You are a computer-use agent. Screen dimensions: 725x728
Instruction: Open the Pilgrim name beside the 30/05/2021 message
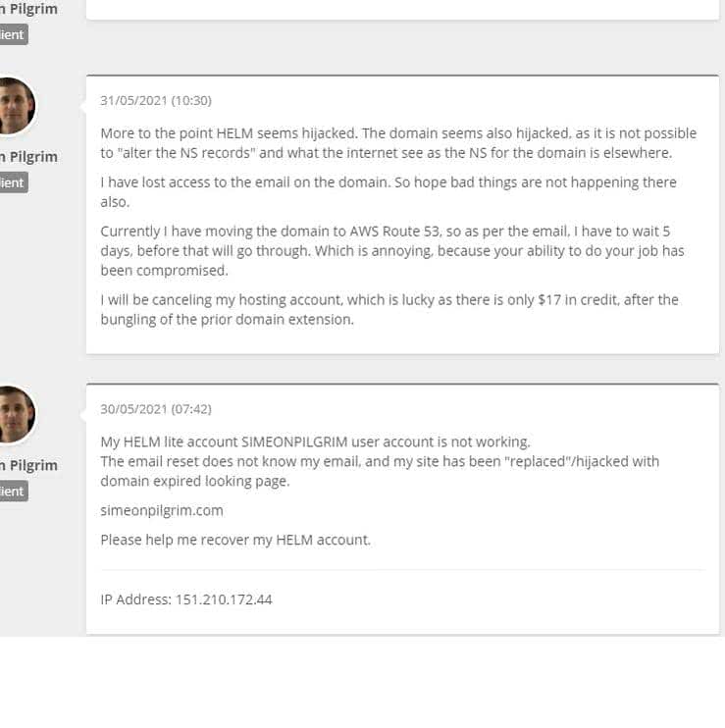pyautogui.click(x=28, y=465)
